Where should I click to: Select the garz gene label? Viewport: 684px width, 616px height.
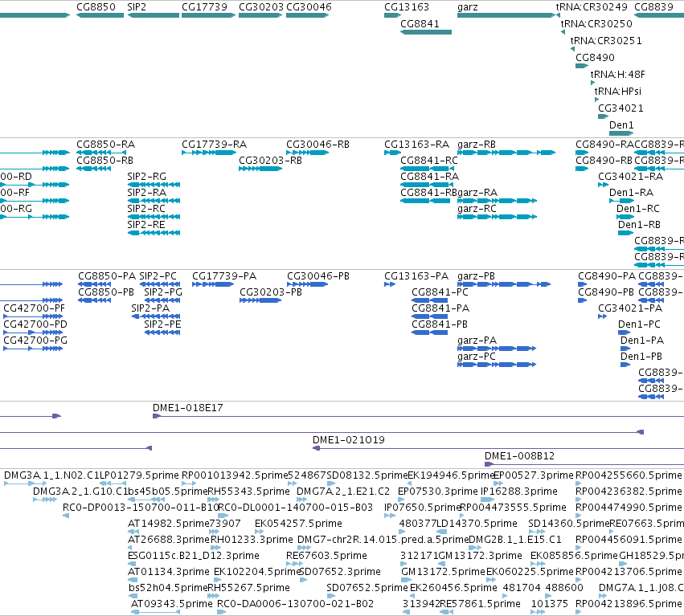468,7
